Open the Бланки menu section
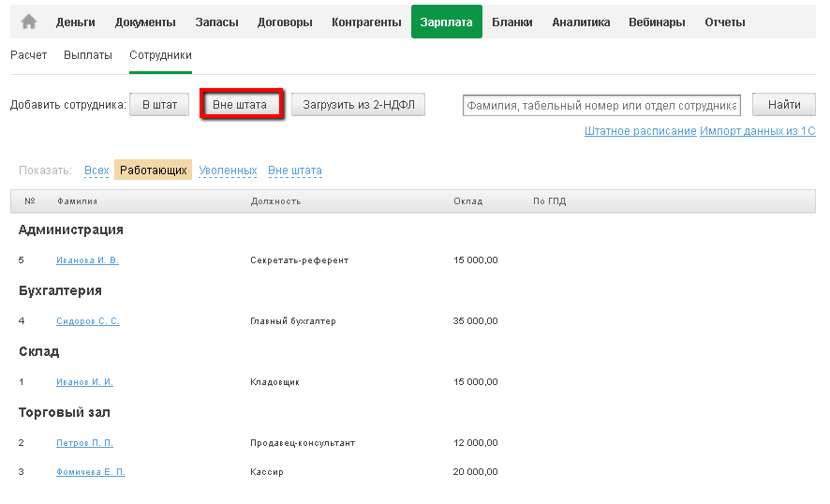830x504 pixels. coord(511,22)
